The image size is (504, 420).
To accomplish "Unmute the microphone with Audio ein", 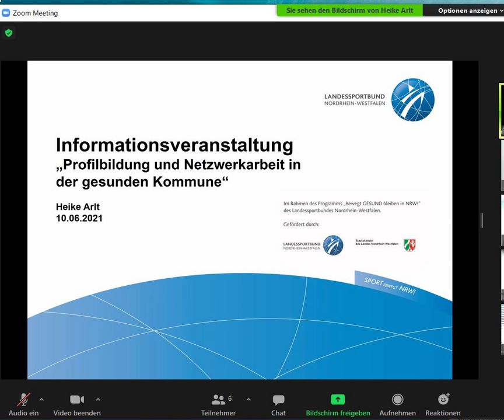I will 23,404.
